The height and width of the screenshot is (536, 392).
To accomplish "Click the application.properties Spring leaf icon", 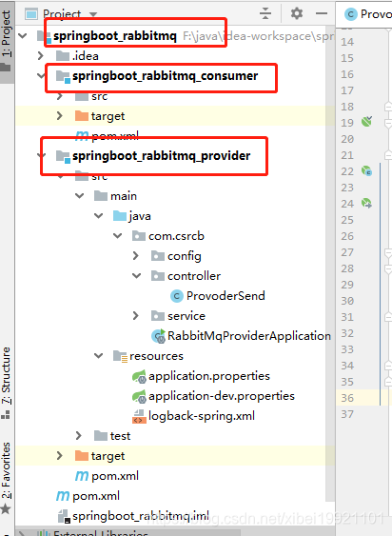I will pos(139,376).
